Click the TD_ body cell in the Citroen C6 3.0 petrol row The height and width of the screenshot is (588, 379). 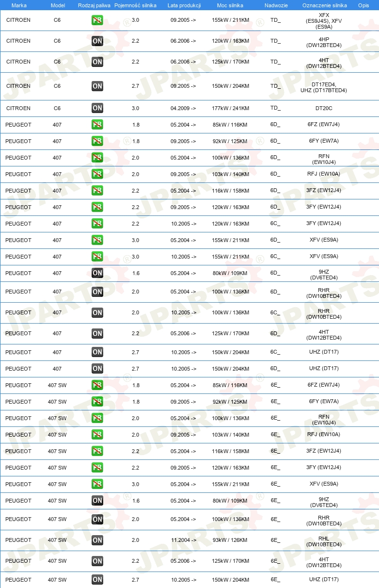click(x=275, y=20)
